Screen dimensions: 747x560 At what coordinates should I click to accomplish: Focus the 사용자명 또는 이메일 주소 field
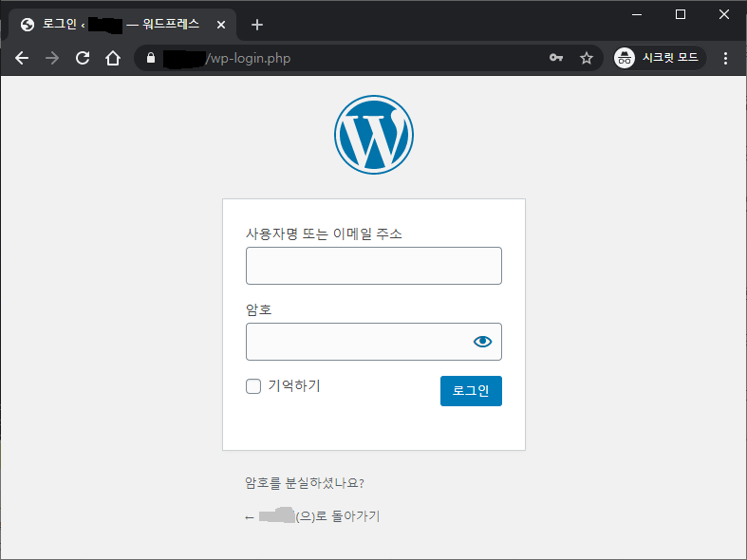pos(373,266)
